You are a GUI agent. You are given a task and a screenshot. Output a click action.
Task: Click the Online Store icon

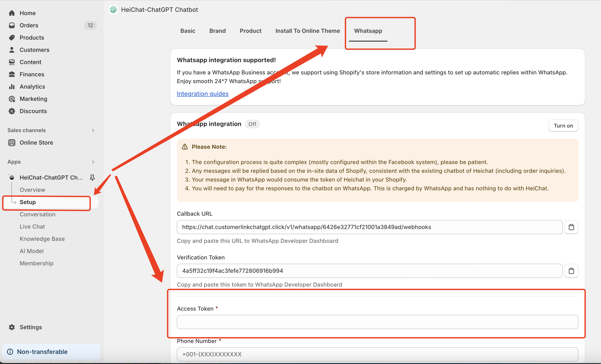pos(12,142)
